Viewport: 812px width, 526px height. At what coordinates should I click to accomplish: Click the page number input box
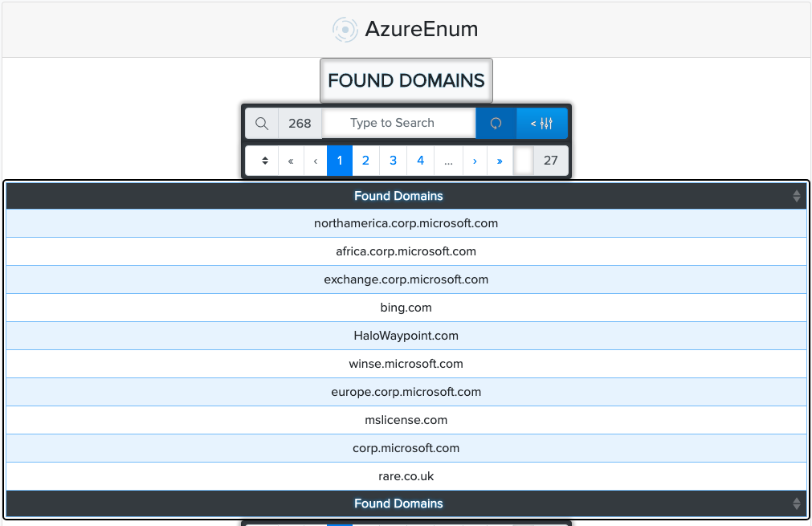click(523, 161)
